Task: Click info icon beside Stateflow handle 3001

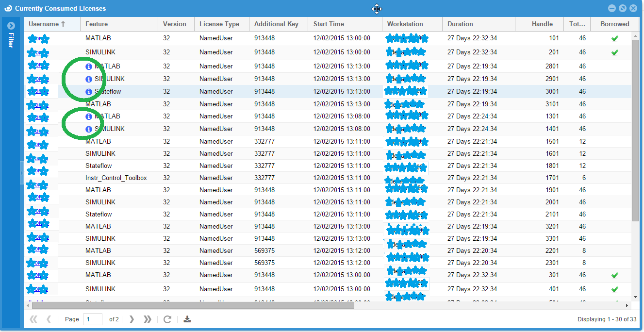Action: tap(88, 92)
